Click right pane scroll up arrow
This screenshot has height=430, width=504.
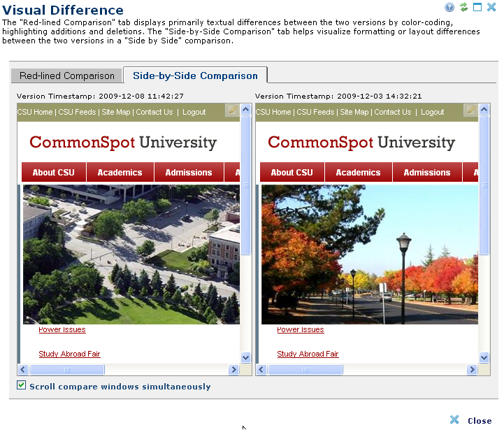484,110
